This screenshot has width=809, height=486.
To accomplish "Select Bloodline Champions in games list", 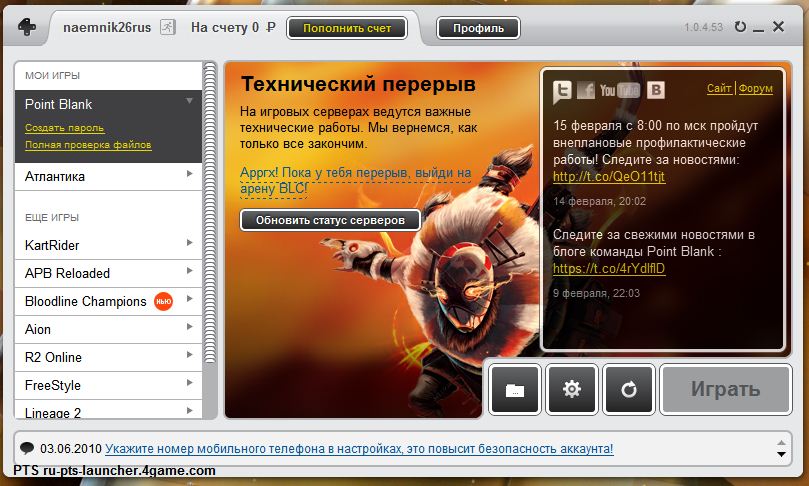I will 108,301.
